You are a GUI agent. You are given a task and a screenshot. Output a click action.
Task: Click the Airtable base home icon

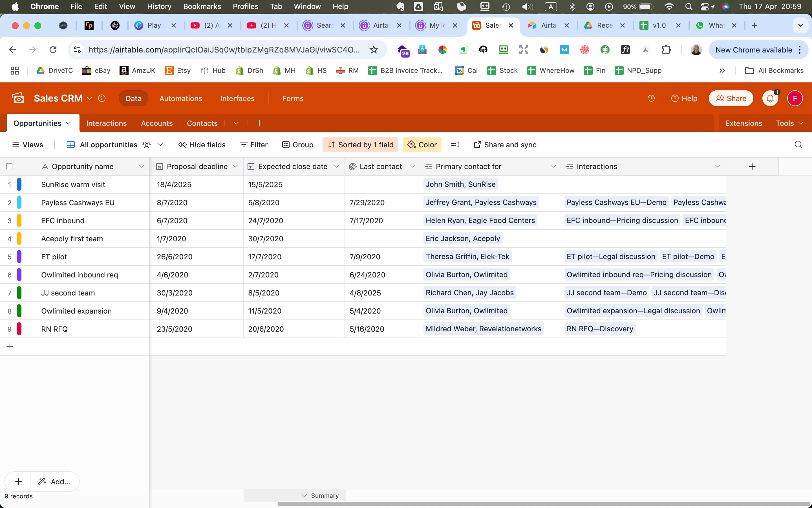pos(18,98)
